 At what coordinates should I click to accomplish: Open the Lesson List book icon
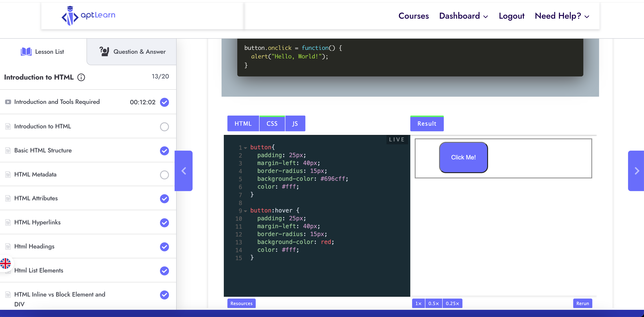(x=26, y=51)
